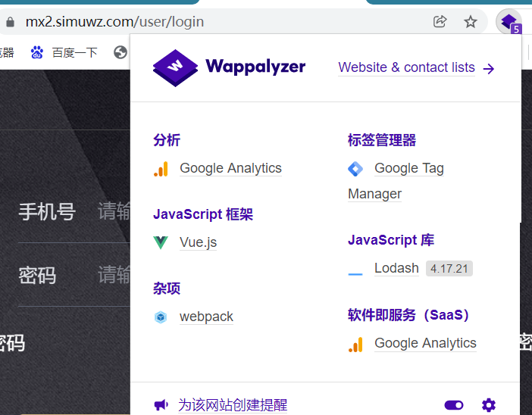
Task: Open the Lodash link
Action: 396,268
